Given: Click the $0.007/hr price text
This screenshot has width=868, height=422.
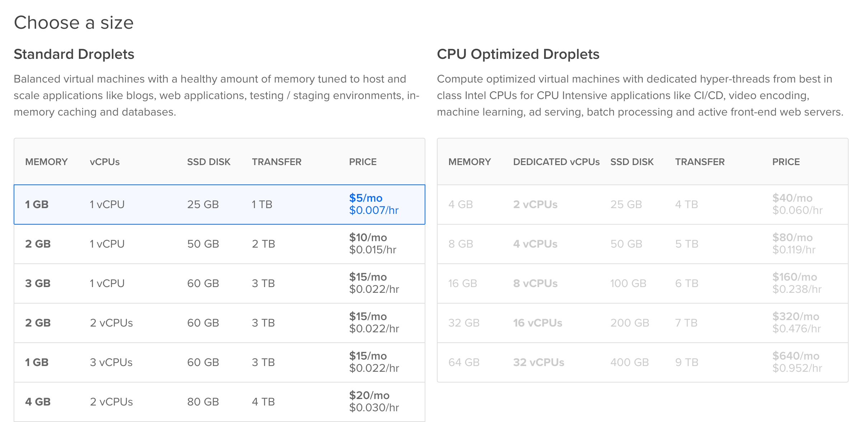Looking at the screenshot, I should (x=374, y=210).
